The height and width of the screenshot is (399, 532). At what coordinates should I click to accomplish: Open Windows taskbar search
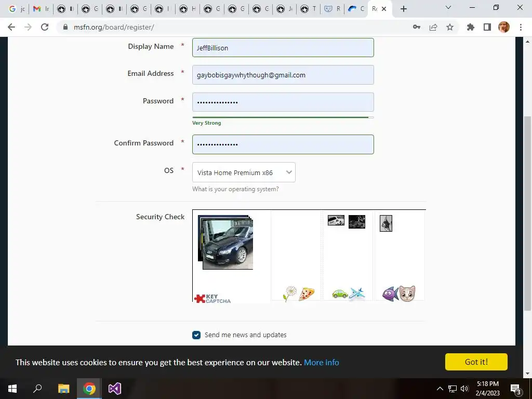37,389
